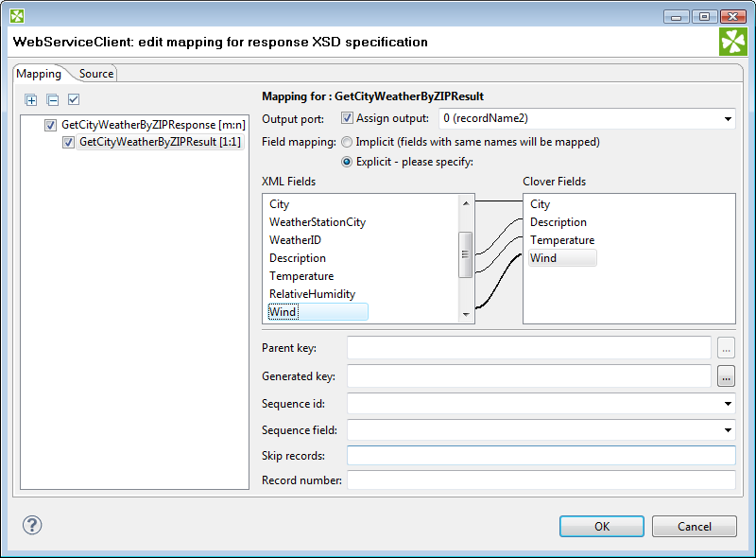
Task: Select Wind in XML Fields list
Action: (318, 312)
